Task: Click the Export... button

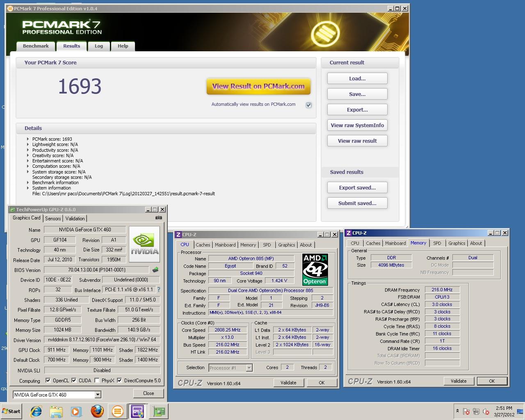Action: [357, 110]
